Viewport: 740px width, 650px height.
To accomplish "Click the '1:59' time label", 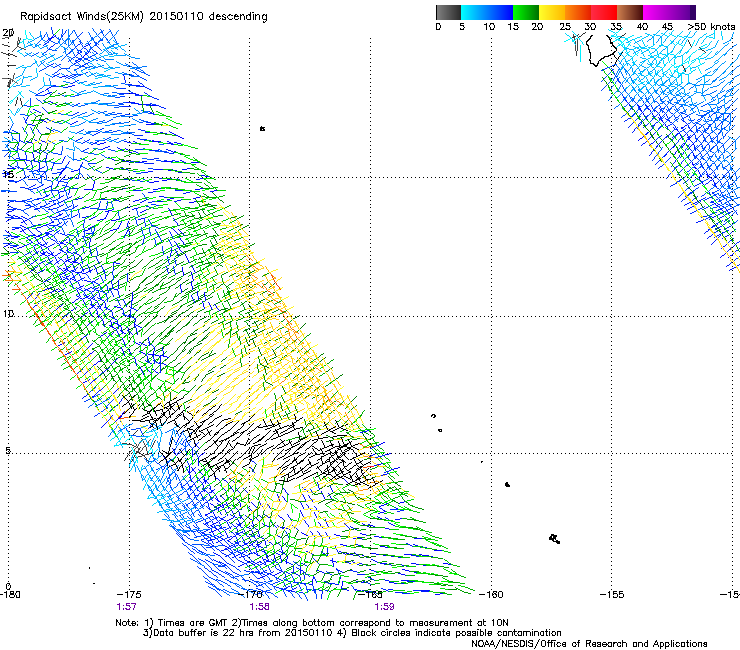I will pyautogui.click(x=385, y=607).
